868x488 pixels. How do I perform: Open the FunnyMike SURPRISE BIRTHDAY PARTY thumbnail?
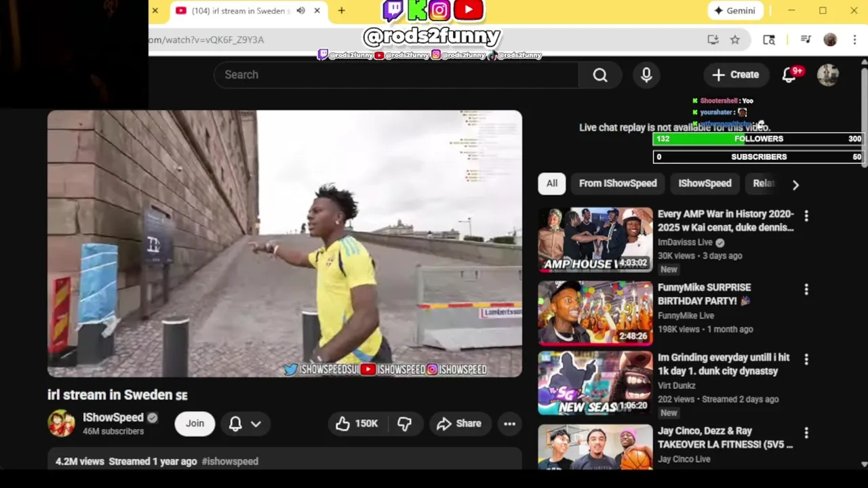(x=595, y=313)
